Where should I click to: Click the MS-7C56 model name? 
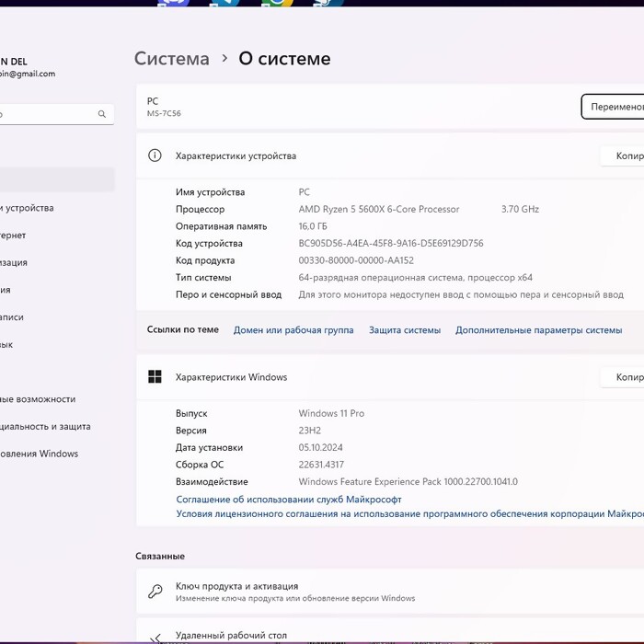(164, 113)
